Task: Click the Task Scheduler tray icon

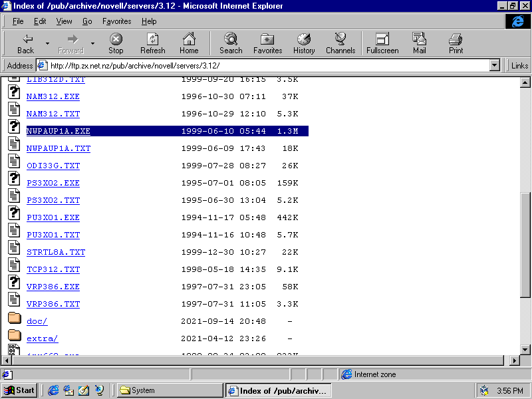Action: pos(485,390)
